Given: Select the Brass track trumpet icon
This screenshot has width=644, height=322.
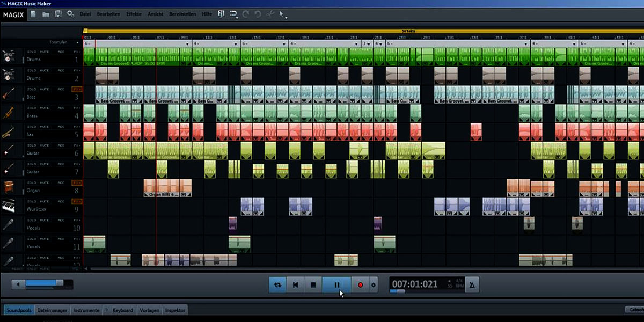Looking at the screenshot, I should tap(8, 113).
